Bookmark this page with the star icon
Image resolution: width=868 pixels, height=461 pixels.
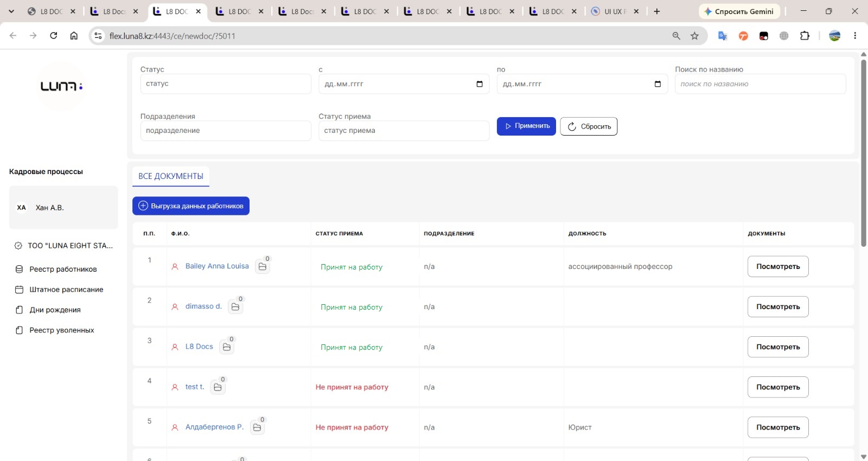[x=694, y=36]
